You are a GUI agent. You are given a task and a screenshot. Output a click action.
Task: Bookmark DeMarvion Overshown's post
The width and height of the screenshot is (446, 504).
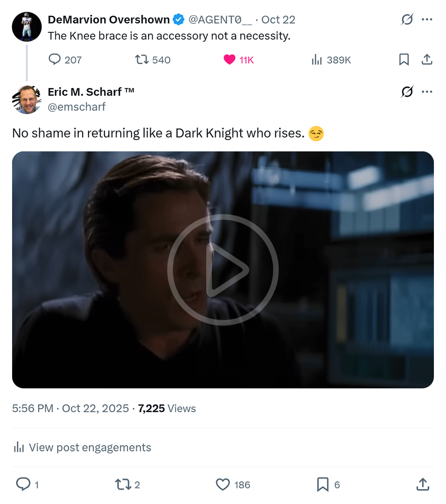[x=404, y=60]
